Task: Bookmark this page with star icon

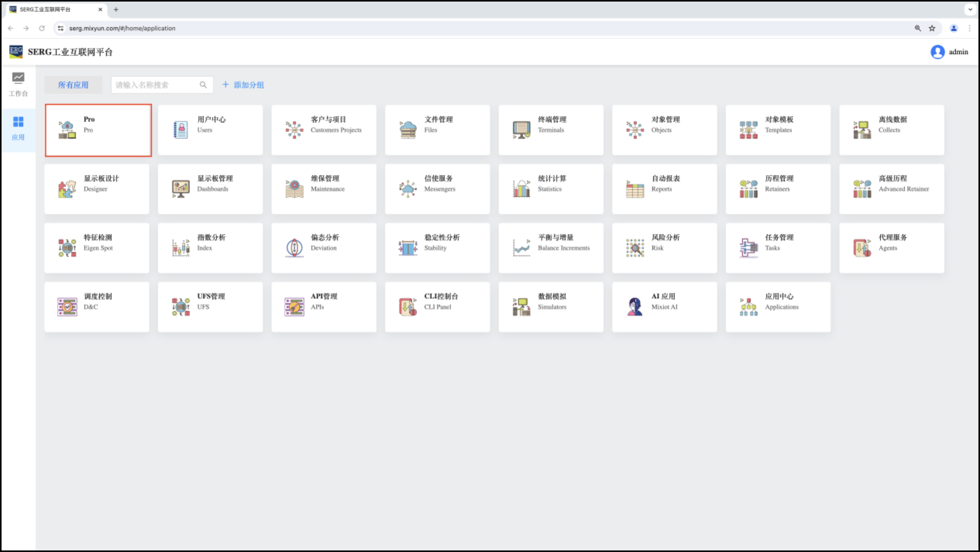Action: pyautogui.click(x=932, y=28)
